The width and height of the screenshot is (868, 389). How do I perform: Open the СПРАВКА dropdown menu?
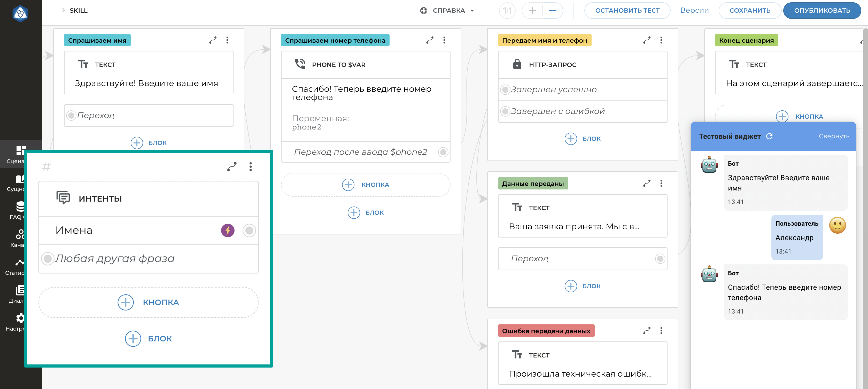pos(448,11)
